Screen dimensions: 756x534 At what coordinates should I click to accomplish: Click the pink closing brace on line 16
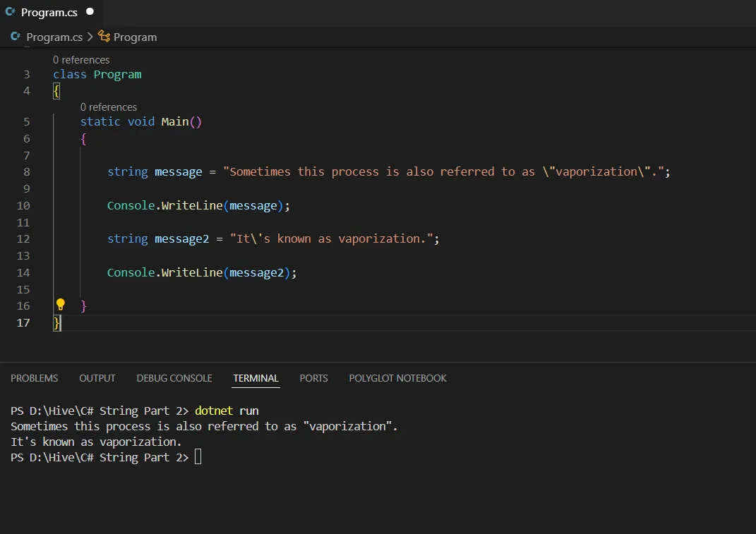pyautogui.click(x=83, y=306)
